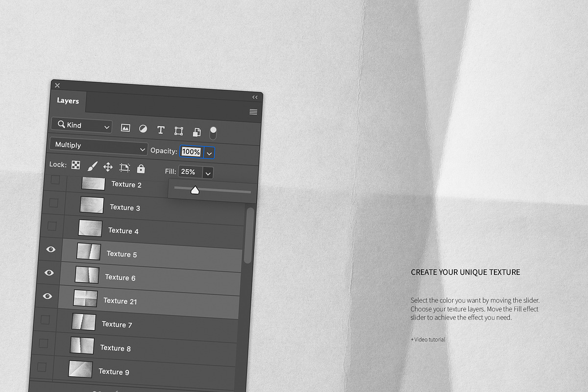Toggle the layer filtering on/off switch

tap(213, 133)
